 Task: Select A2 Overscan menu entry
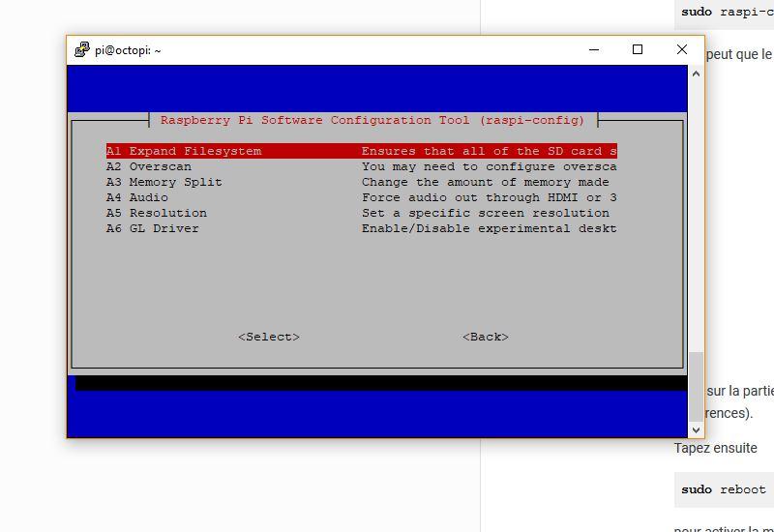(361, 166)
